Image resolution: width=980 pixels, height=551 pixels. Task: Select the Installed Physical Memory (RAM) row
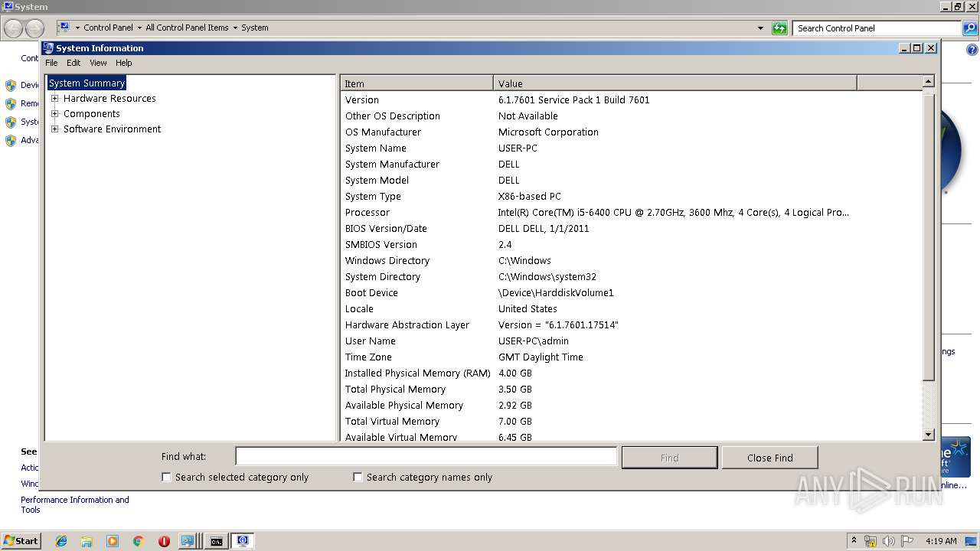(x=632, y=373)
